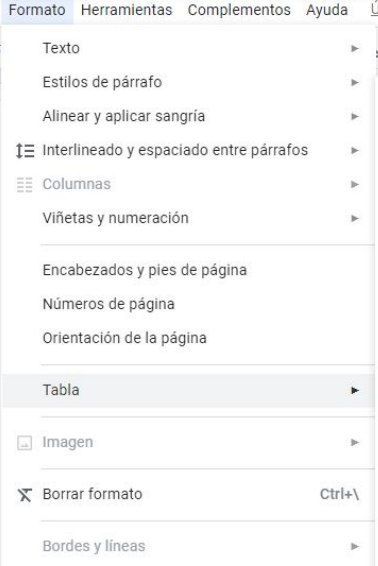
Task: Choose Encabezados y pies de página
Action: (x=188, y=270)
